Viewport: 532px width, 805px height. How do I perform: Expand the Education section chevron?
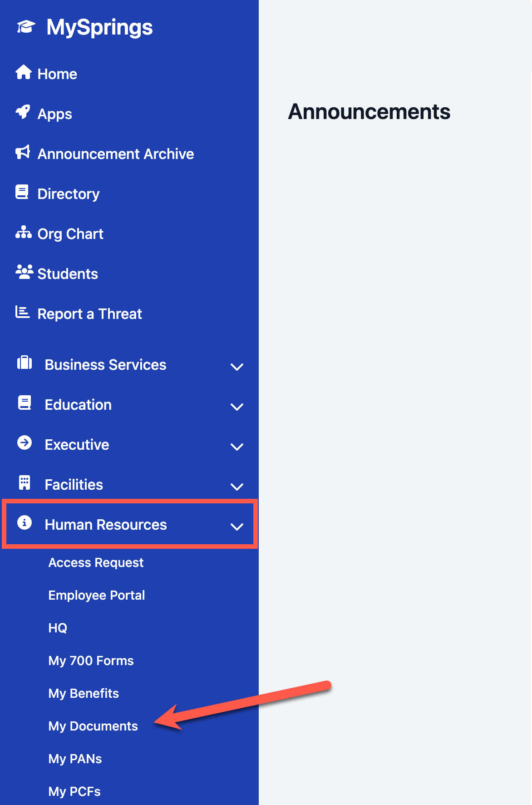click(x=237, y=406)
